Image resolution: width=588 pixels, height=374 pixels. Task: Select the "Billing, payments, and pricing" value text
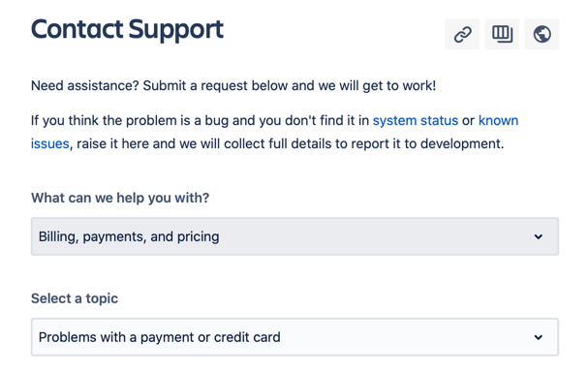click(x=129, y=237)
